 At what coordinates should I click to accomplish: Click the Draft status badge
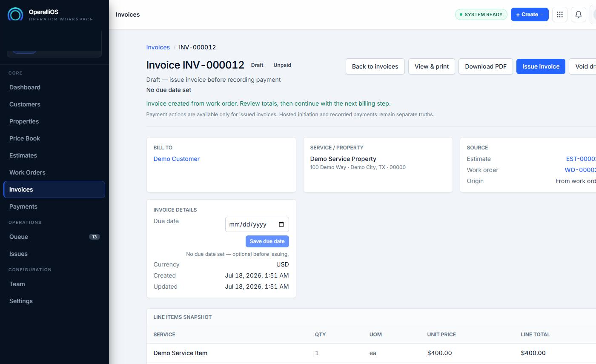257,65
